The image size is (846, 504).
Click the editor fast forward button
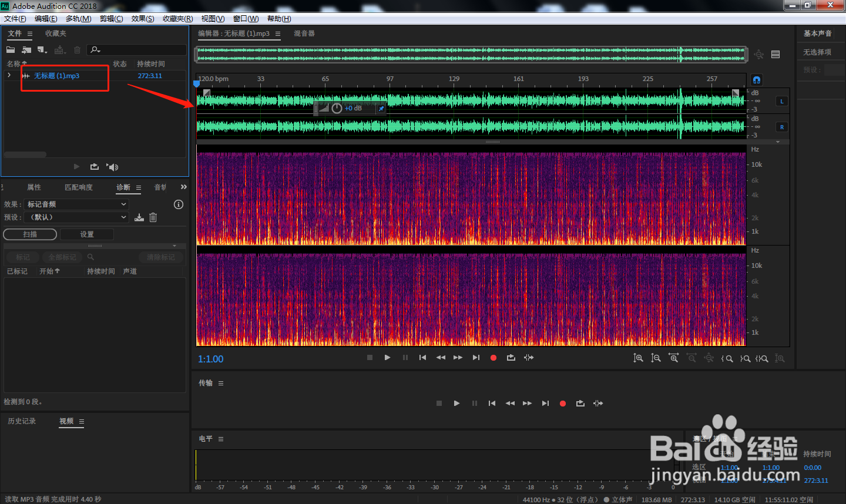[458, 358]
